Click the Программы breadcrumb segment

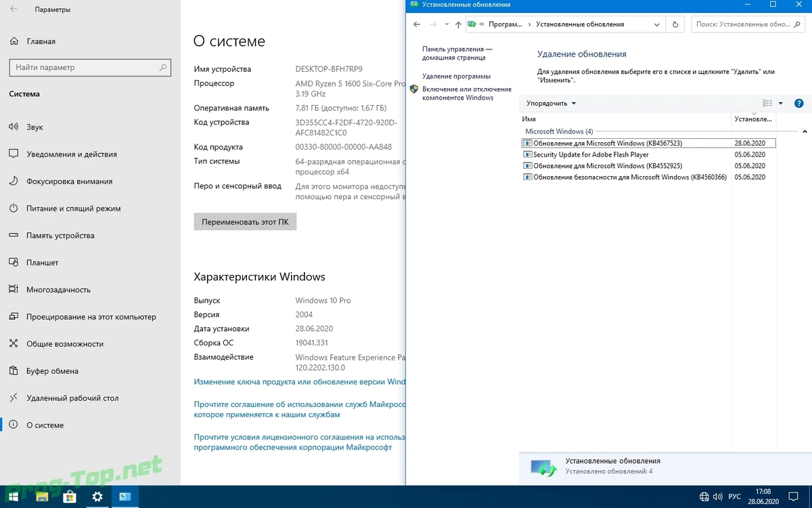[505, 24]
